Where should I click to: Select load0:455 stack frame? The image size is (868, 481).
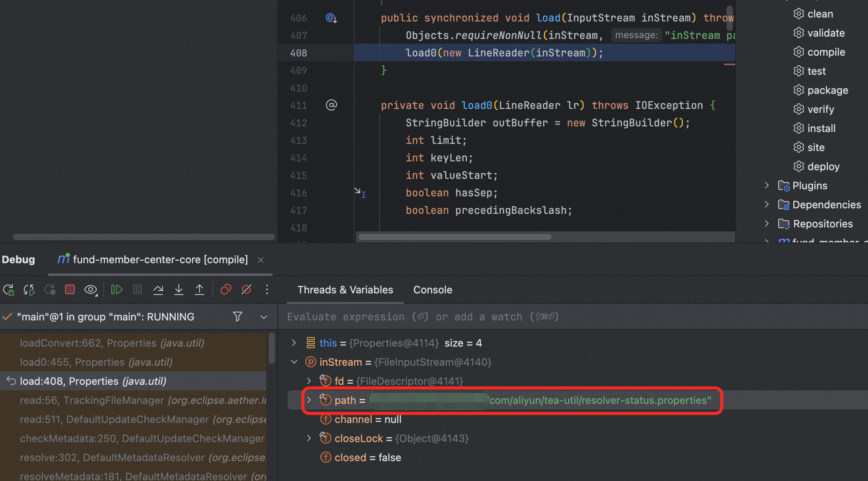[x=96, y=362]
